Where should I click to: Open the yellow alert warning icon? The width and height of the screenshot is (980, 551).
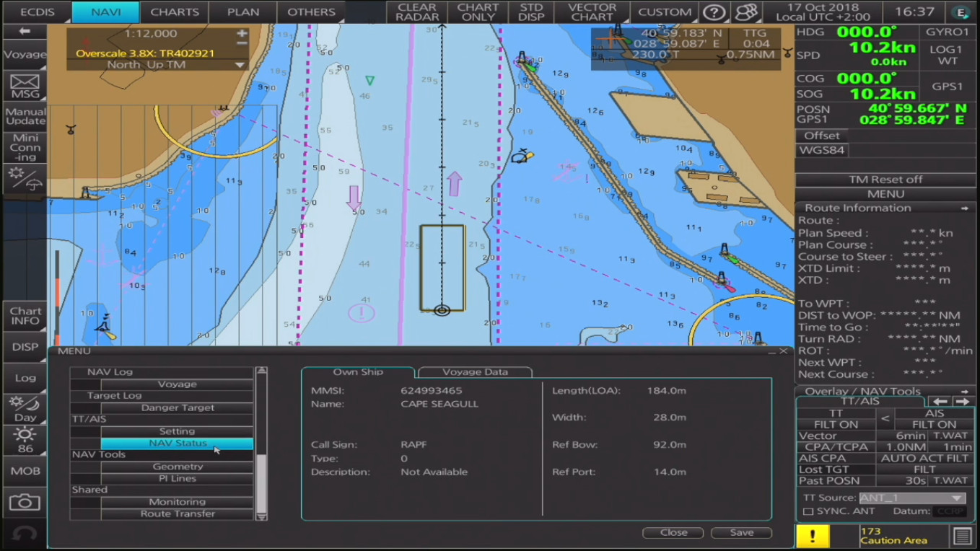pyautogui.click(x=813, y=536)
